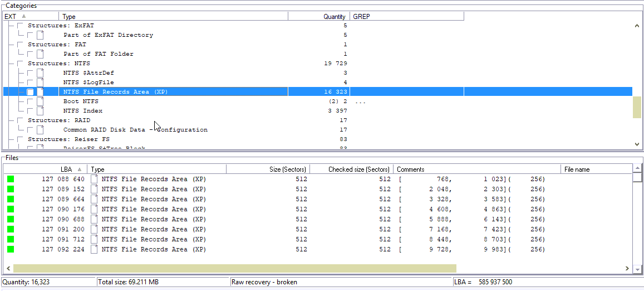Click file icon in row LBA 127 090 176

[x=94, y=209]
